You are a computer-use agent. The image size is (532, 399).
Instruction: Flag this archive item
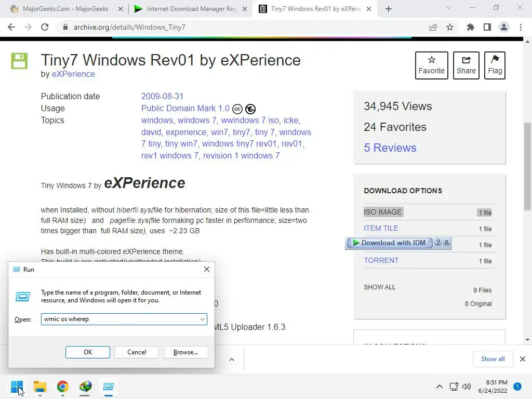495,65
